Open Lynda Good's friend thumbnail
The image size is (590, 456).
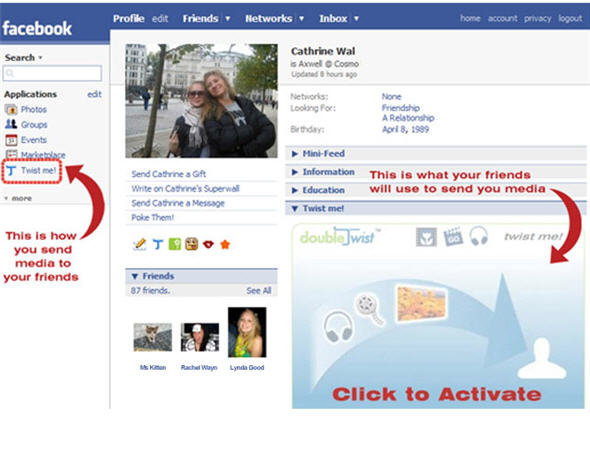[x=247, y=332]
